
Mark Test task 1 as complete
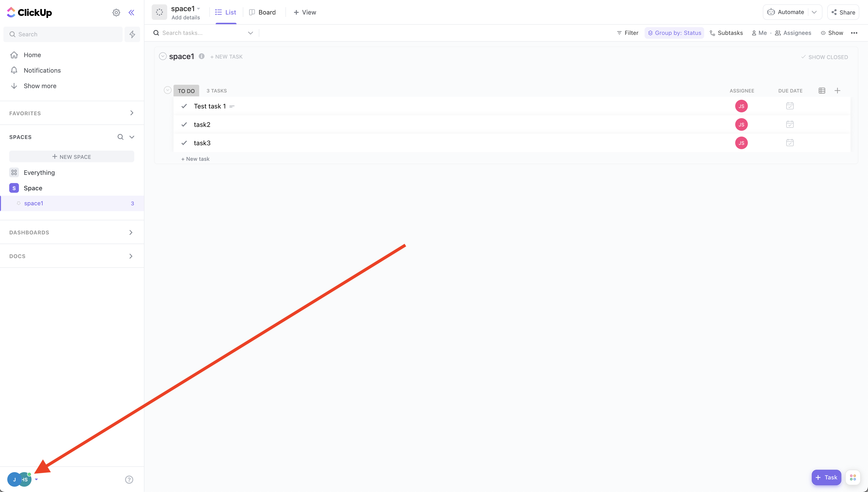click(184, 106)
